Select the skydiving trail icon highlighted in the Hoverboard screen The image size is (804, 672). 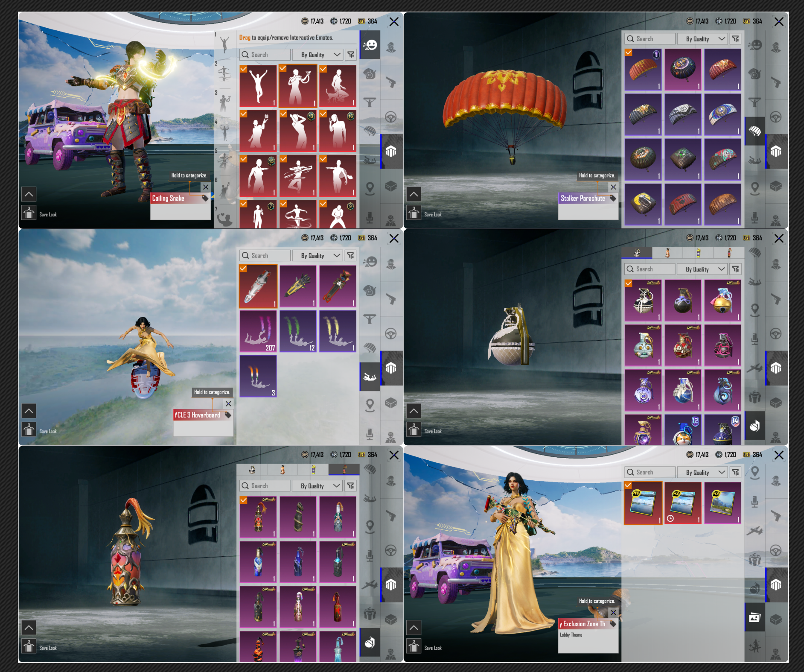click(x=370, y=377)
